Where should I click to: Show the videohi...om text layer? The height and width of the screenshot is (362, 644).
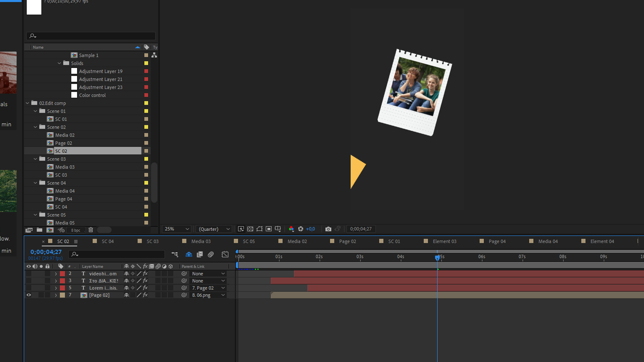(x=29, y=274)
